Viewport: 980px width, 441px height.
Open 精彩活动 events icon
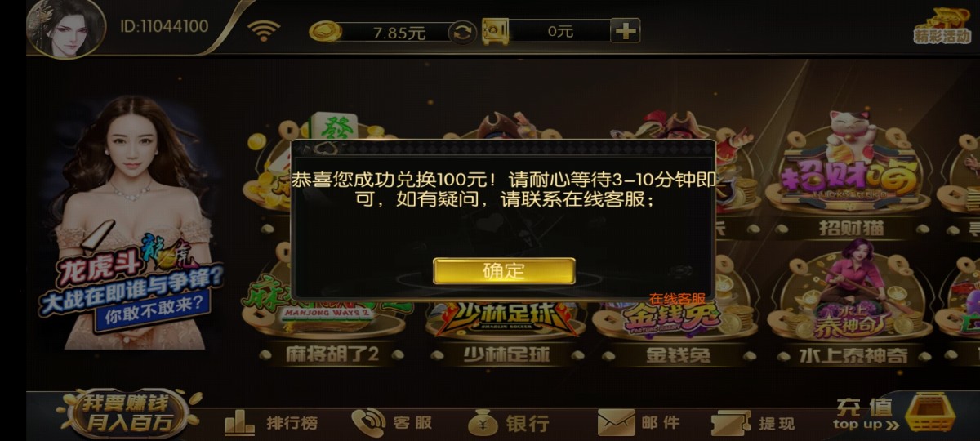tap(942, 24)
